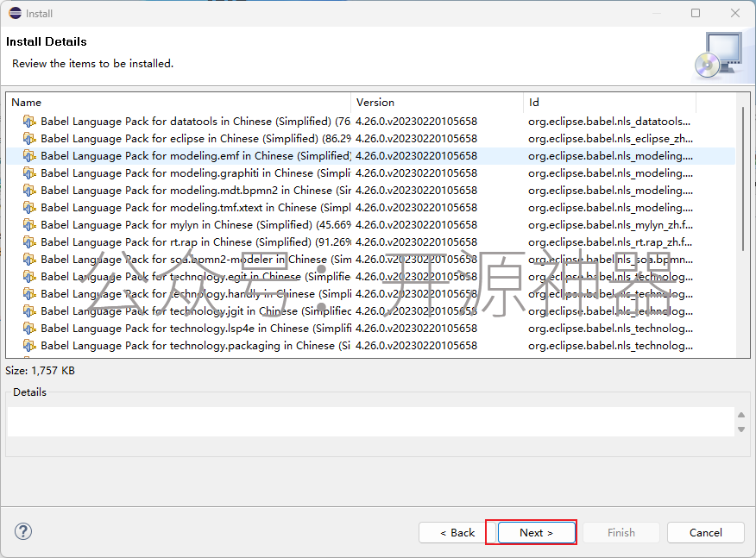Close the Install dialog window

point(734,13)
